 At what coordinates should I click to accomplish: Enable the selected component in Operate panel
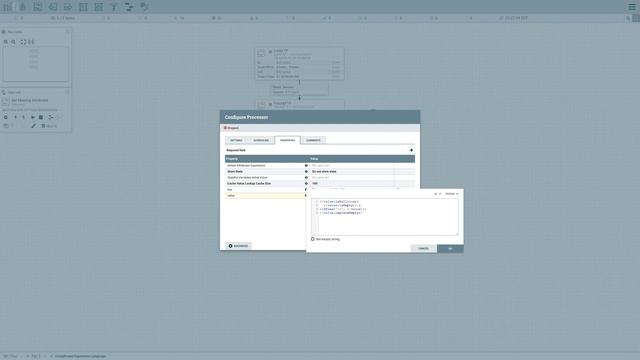tap(16, 117)
